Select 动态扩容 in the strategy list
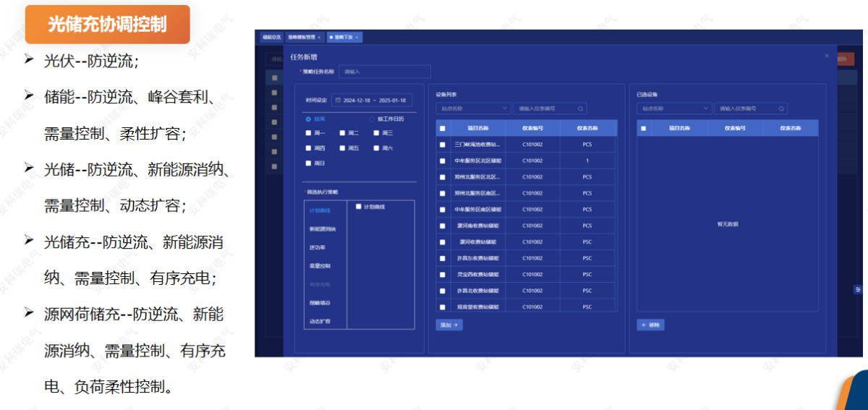Screen dimensions: 868x410 tap(320, 321)
